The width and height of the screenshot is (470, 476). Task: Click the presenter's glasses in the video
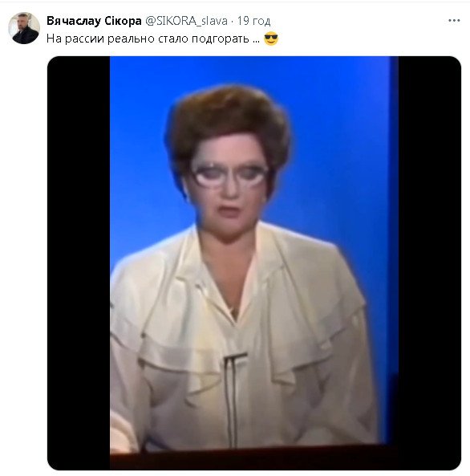[230, 176]
